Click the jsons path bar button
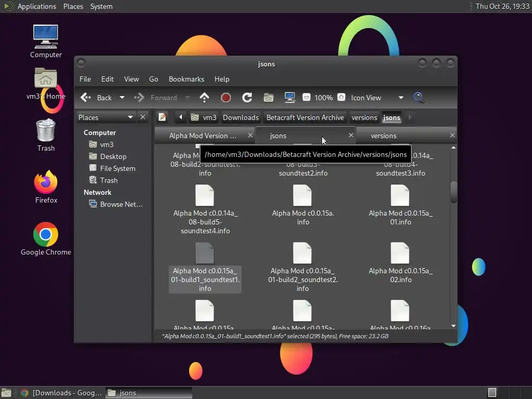 tap(392, 117)
